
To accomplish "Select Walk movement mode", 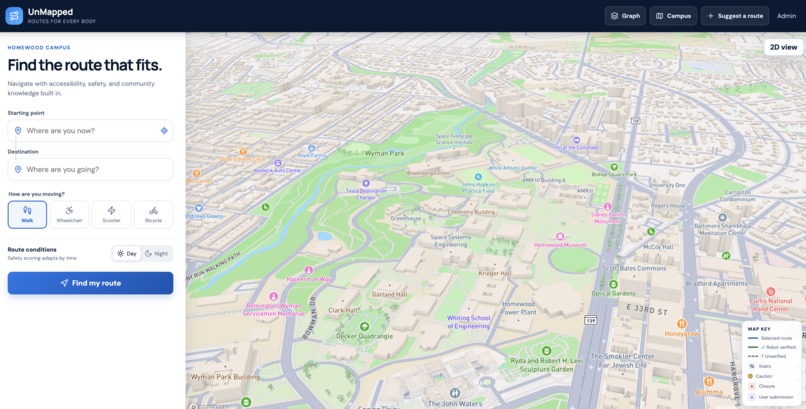I will tap(27, 214).
